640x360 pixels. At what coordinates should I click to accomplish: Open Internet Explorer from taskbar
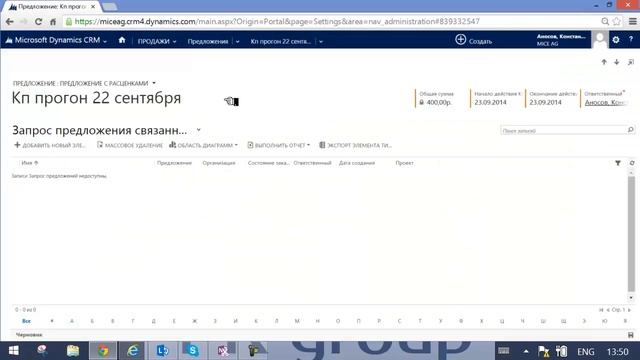coord(133,351)
